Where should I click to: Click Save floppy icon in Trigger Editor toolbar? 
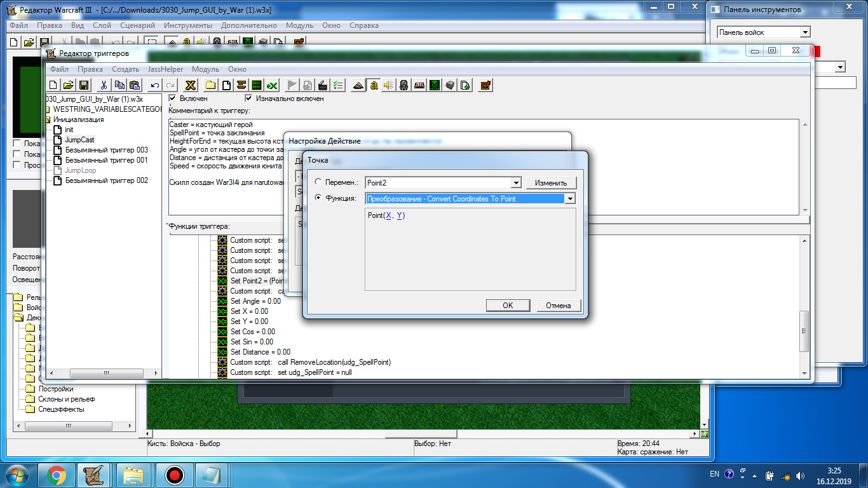click(x=83, y=85)
